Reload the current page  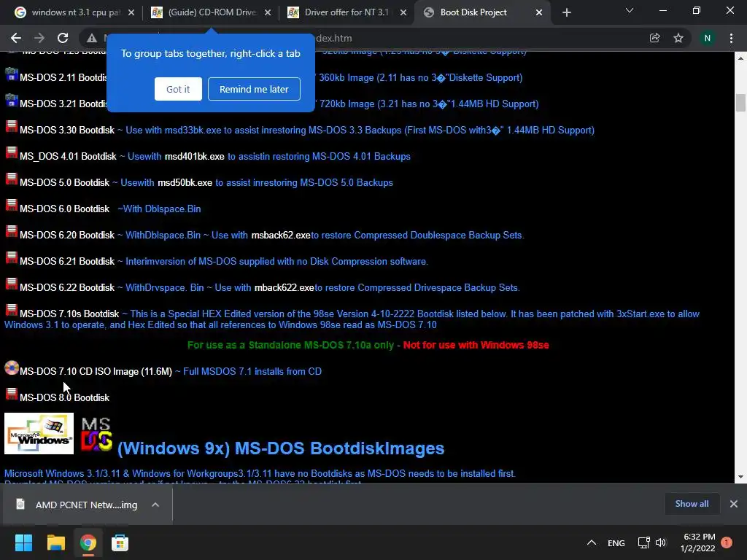(63, 38)
